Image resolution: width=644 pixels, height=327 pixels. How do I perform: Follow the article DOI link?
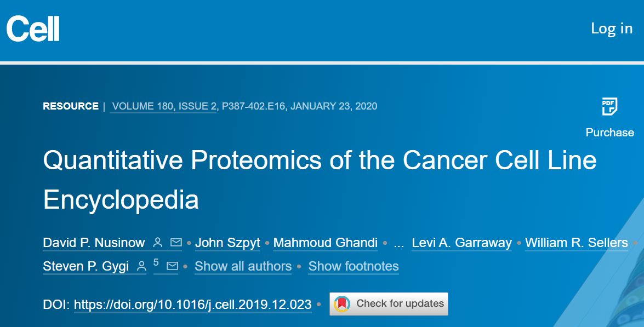192,305
